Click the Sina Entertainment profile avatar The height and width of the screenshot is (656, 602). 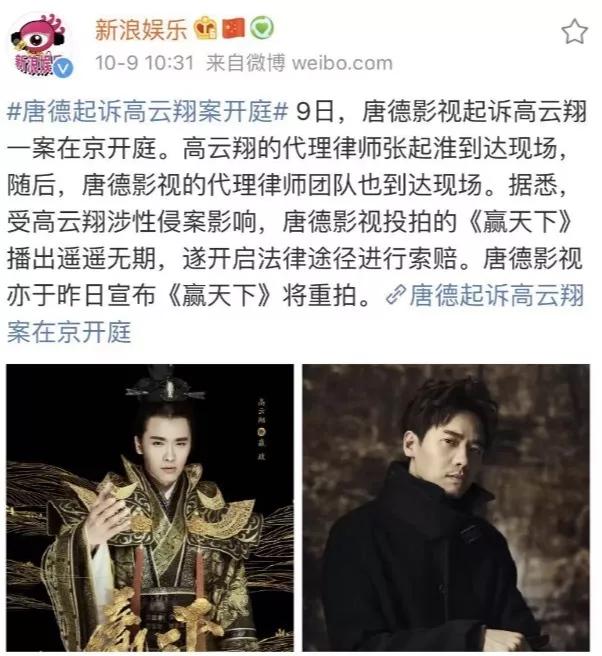coord(41,44)
